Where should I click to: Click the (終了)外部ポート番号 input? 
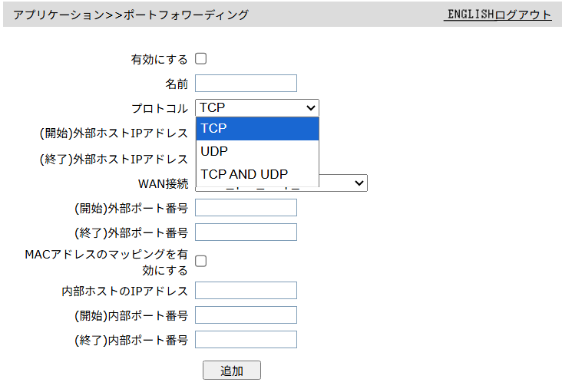(x=246, y=232)
